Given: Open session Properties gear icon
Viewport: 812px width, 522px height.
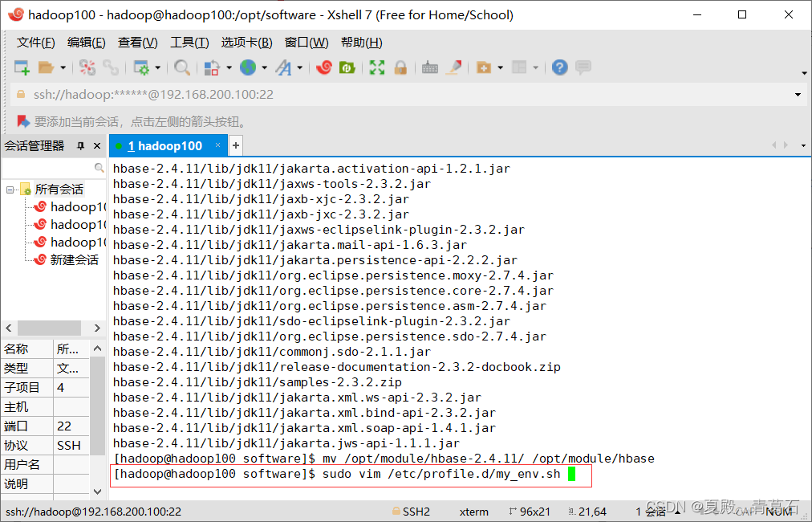Looking at the screenshot, I should tap(141, 67).
